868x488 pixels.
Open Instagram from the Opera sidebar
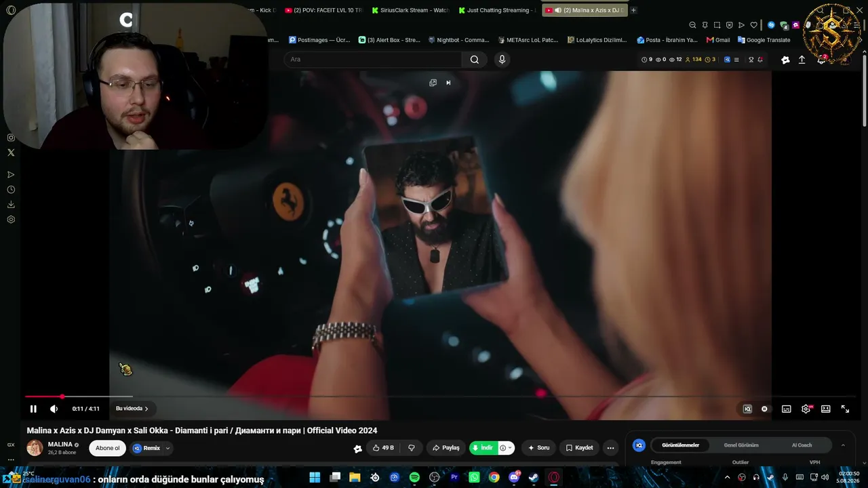click(x=11, y=138)
